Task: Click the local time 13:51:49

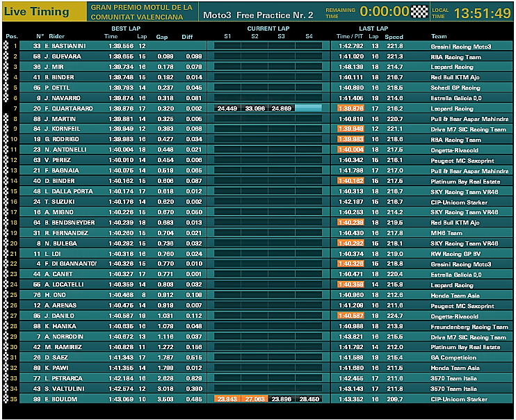Action: [x=482, y=13]
